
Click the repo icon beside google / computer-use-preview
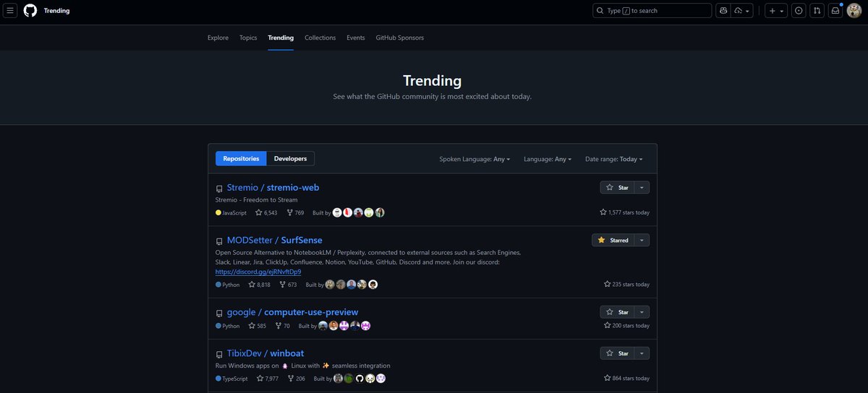(219, 314)
